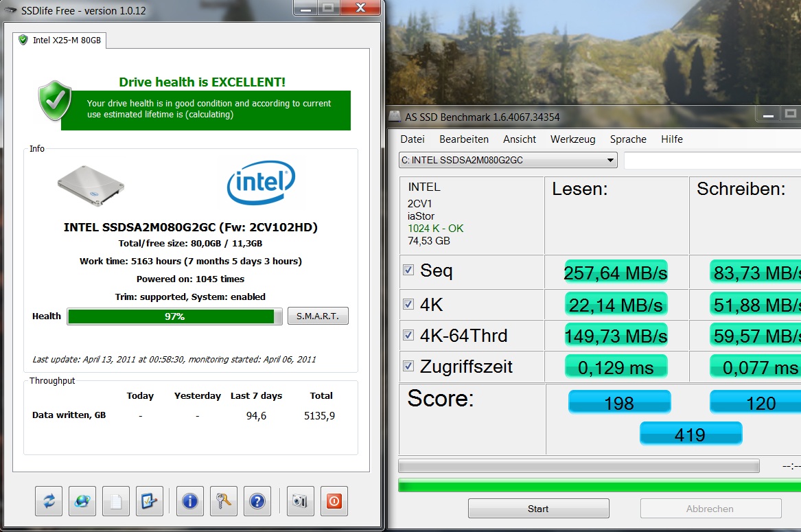Image resolution: width=801 pixels, height=532 pixels.
Task: Open help with the question mark icon
Action: [x=257, y=501]
